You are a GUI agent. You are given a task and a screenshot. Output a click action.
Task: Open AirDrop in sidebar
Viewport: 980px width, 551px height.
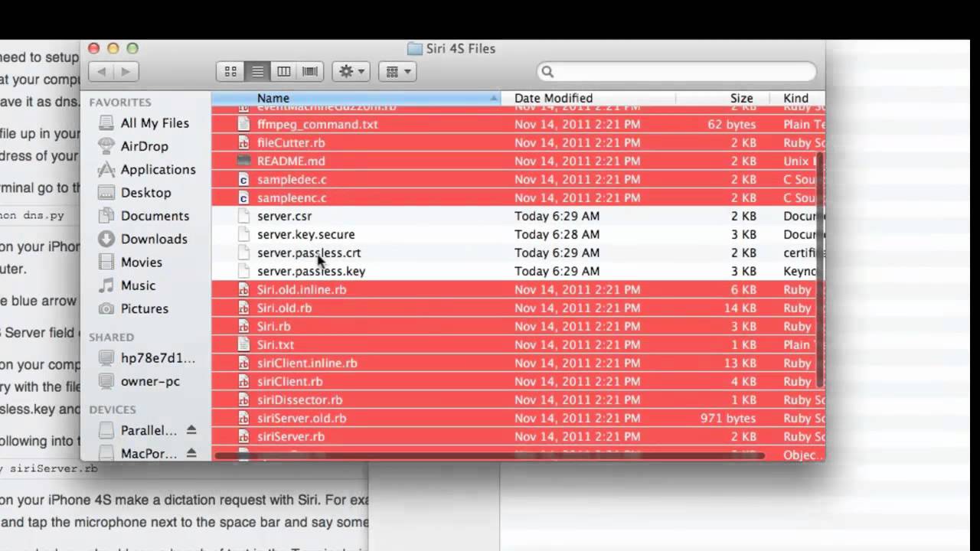145,146
